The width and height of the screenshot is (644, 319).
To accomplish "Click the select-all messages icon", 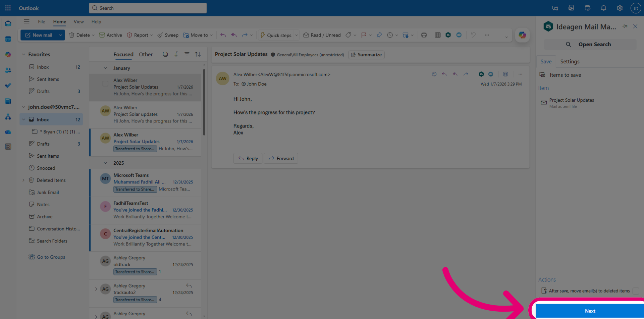I will (165, 54).
